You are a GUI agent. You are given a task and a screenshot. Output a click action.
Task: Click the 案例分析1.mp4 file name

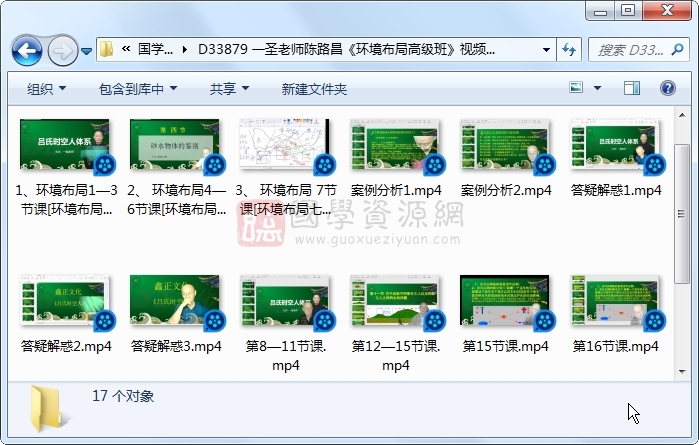[x=396, y=190]
